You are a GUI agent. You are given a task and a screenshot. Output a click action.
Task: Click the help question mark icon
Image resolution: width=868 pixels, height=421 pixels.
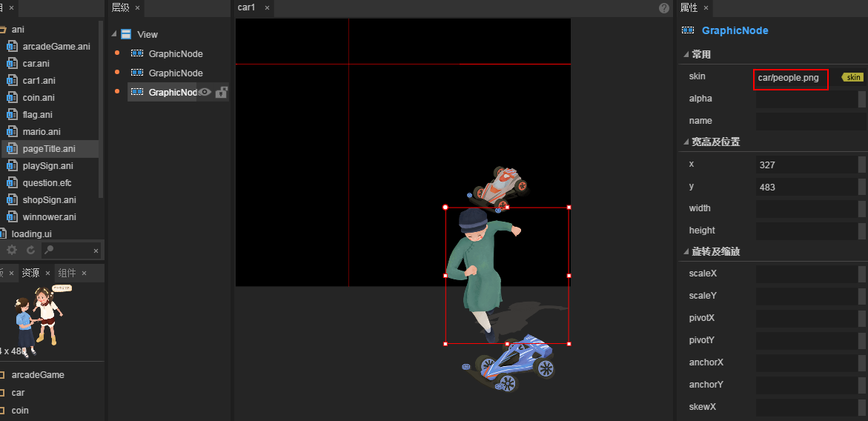664,8
